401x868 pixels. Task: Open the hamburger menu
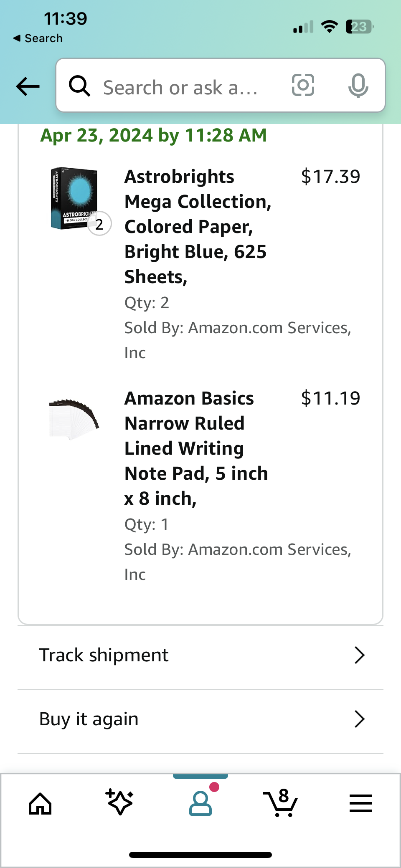click(x=361, y=802)
